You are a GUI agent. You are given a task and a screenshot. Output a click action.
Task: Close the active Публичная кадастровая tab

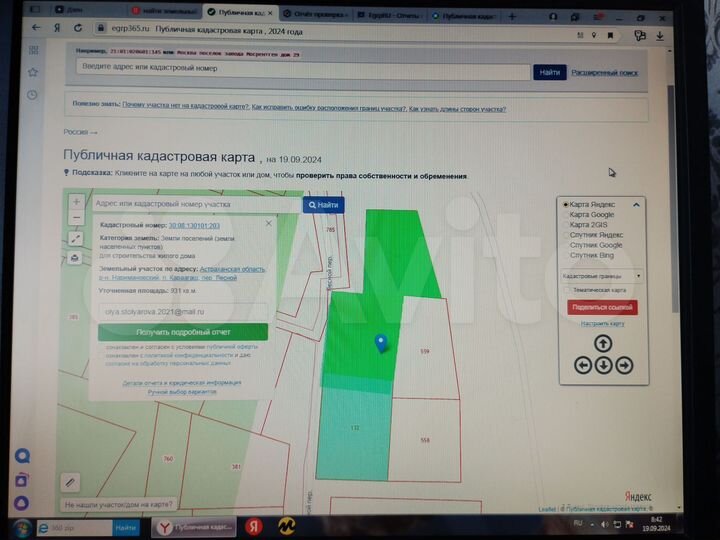tap(270, 13)
